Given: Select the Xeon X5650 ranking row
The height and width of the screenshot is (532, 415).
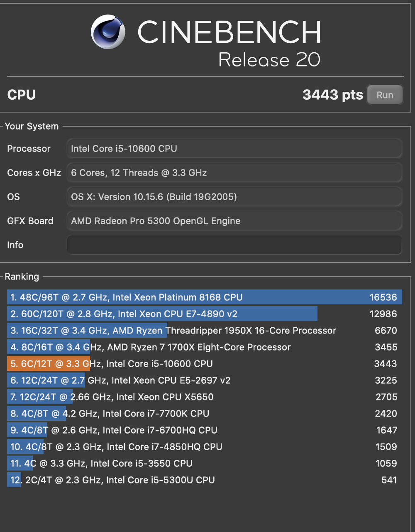Looking at the screenshot, I should 204,397.
